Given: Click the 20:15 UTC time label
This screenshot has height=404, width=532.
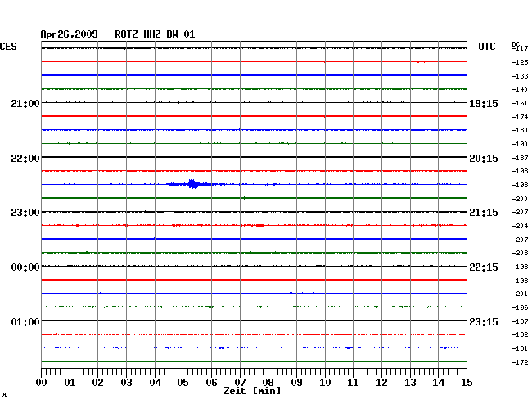Looking at the screenshot, I should 484,159.
